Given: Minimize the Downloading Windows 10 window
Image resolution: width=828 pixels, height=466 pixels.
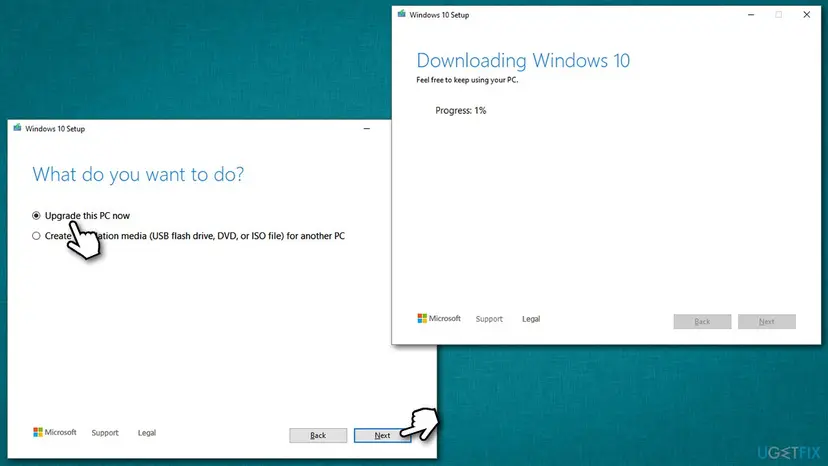Looking at the screenshot, I should coord(751,15).
